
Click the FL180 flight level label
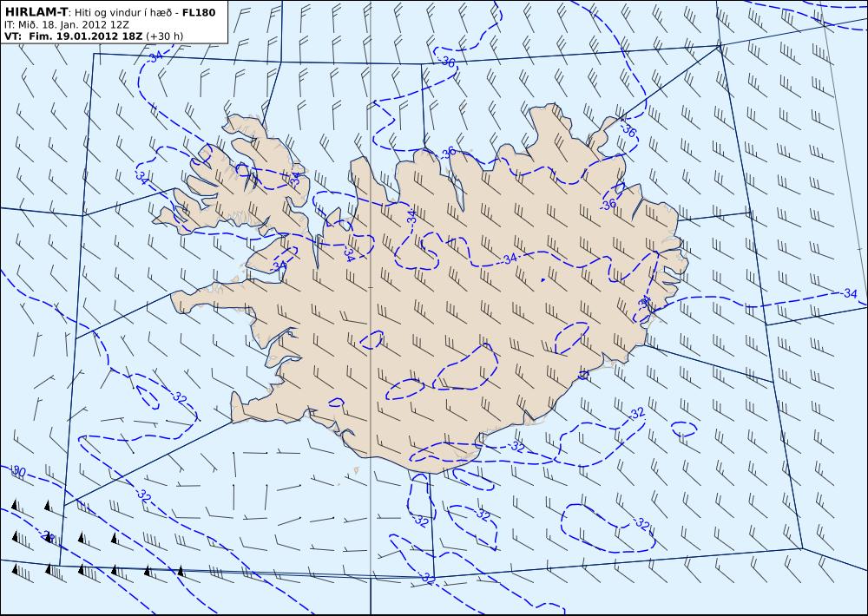[198, 12]
